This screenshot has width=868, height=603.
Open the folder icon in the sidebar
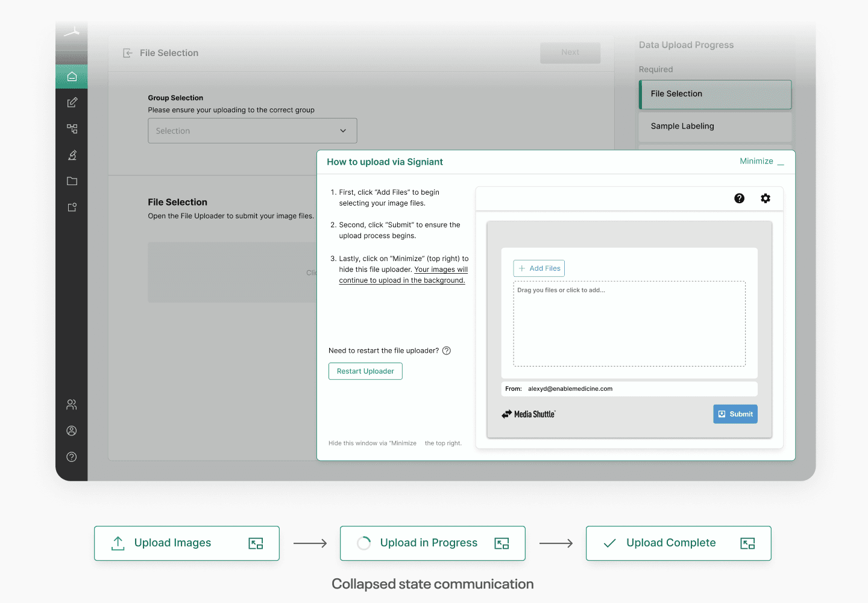click(72, 181)
